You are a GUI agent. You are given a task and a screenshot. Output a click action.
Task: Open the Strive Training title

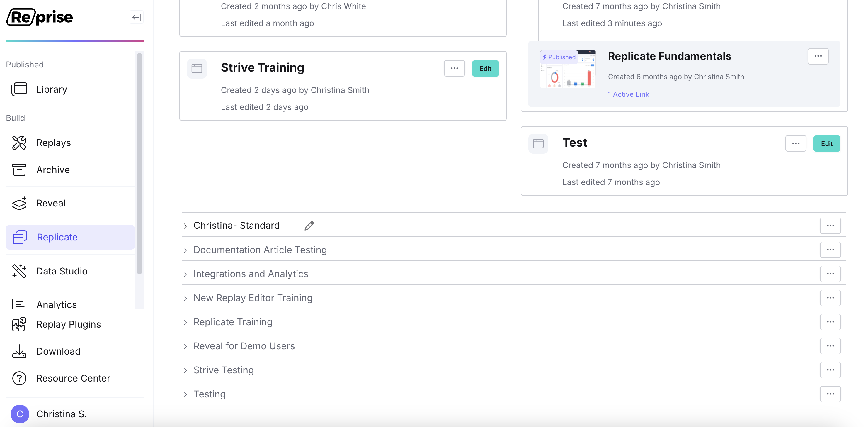click(x=263, y=67)
